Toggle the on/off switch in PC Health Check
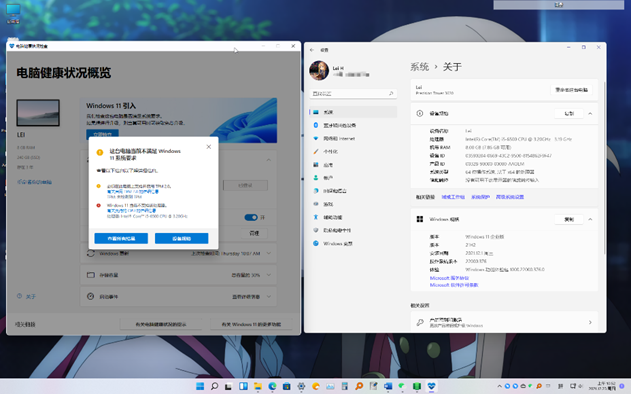 point(251,217)
